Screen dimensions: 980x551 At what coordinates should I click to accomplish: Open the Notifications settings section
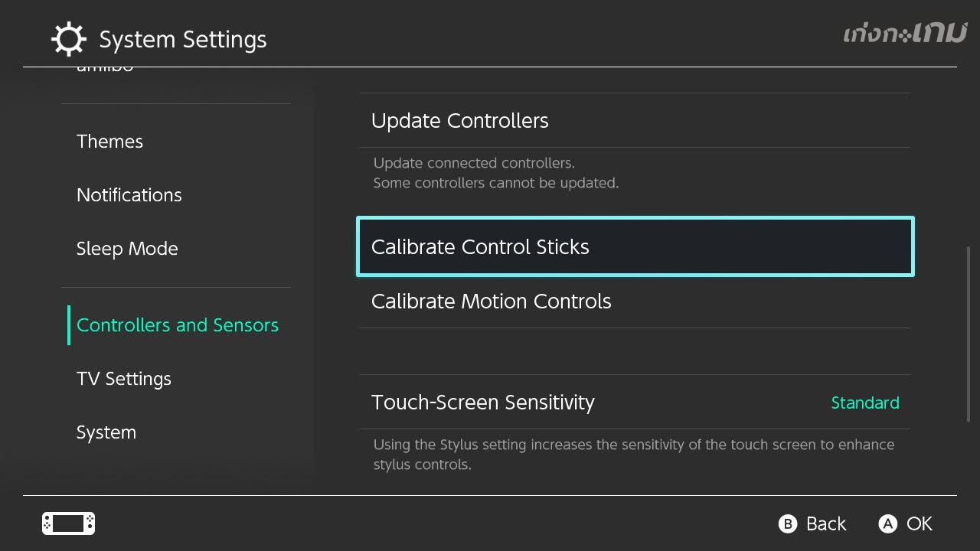pos(129,195)
